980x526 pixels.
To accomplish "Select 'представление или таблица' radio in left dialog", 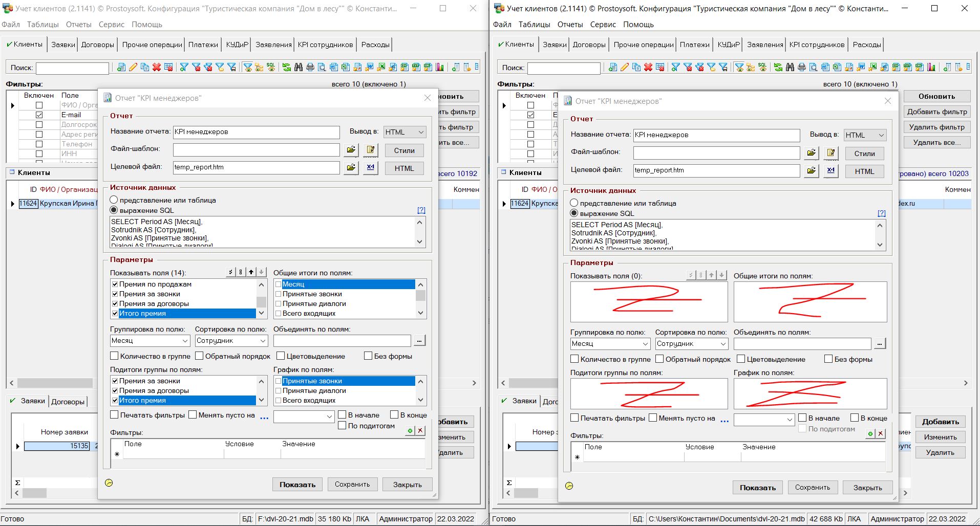I will pyautogui.click(x=114, y=200).
